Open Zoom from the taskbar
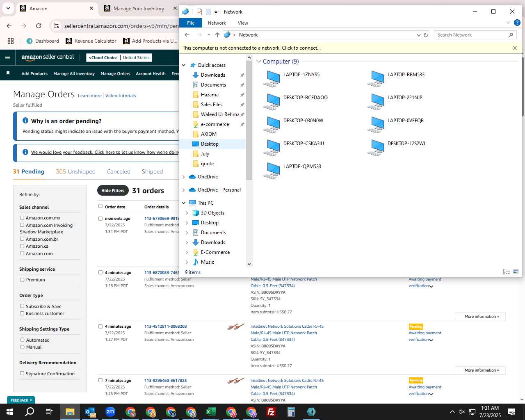525x420 pixels. click(x=110, y=412)
